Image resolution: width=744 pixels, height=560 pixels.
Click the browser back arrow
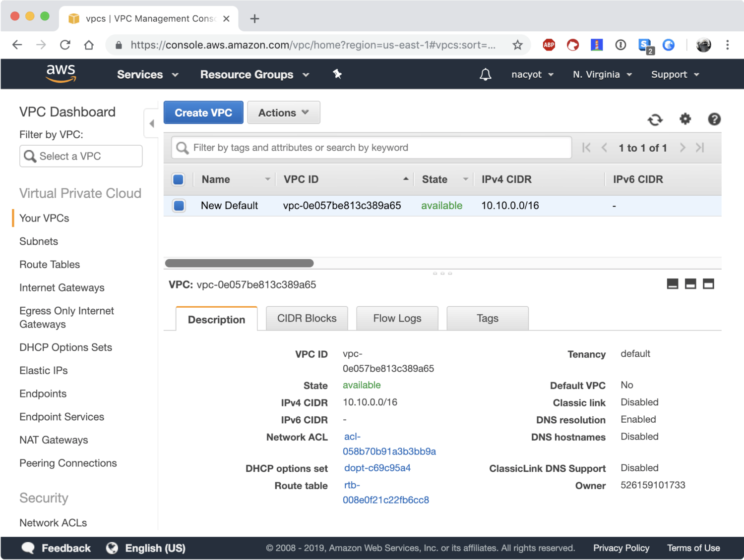pos(17,45)
